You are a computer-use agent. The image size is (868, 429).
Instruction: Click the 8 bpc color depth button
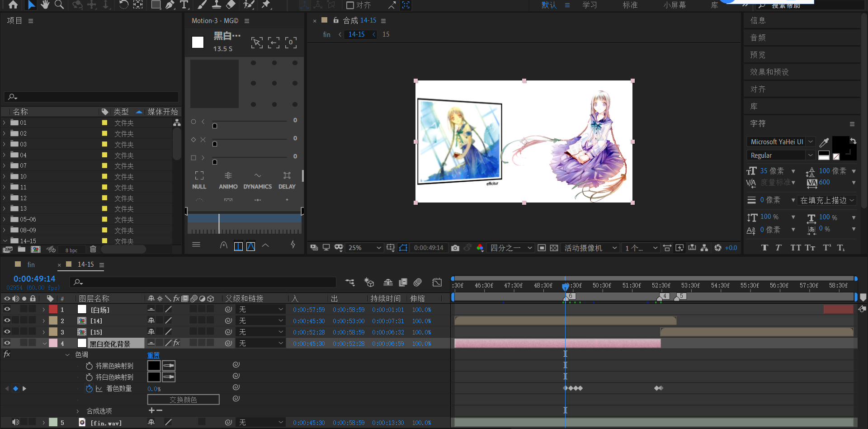tap(71, 250)
